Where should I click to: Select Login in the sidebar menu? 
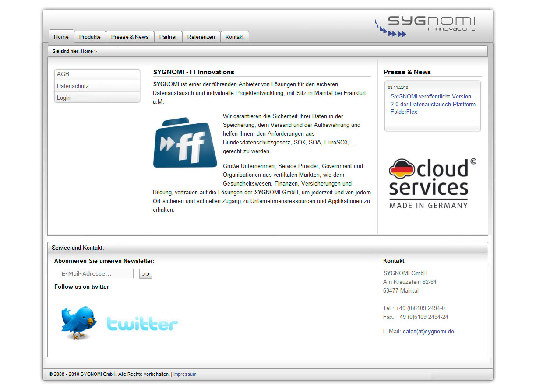(x=97, y=98)
